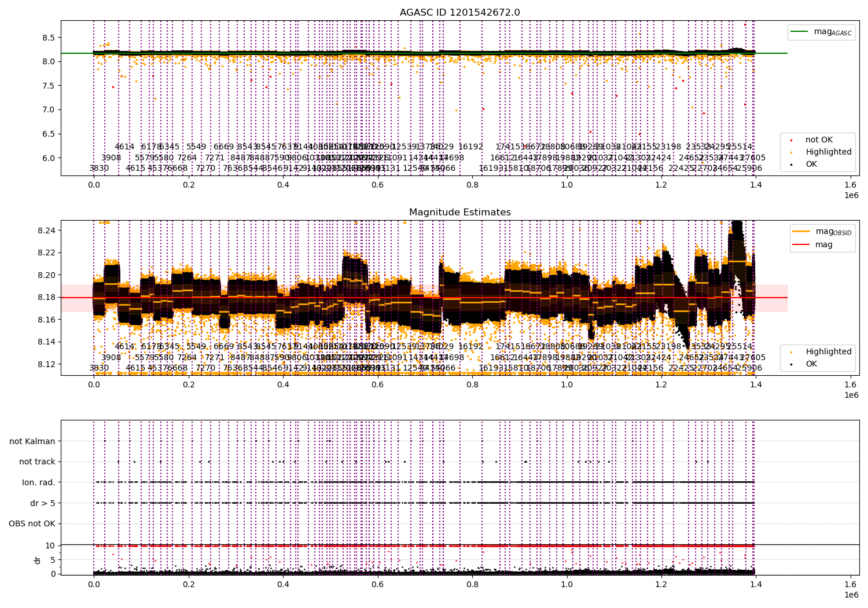The image size is (868, 608).
Task: Click the 'OBS not OK' y-axis label
Action: tap(32, 524)
